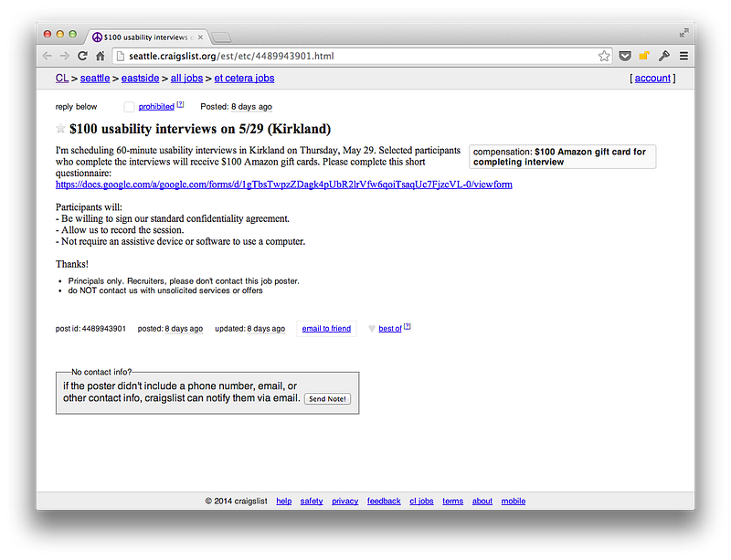Click 'Allow us to record the session.' line
The height and width of the screenshot is (560, 731).
[x=120, y=230]
